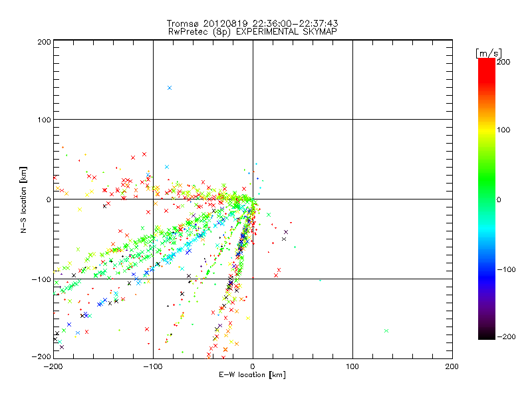Click the 'N-S location [km]' axis label
This screenshot has width=532, height=399.
(x=23, y=199)
